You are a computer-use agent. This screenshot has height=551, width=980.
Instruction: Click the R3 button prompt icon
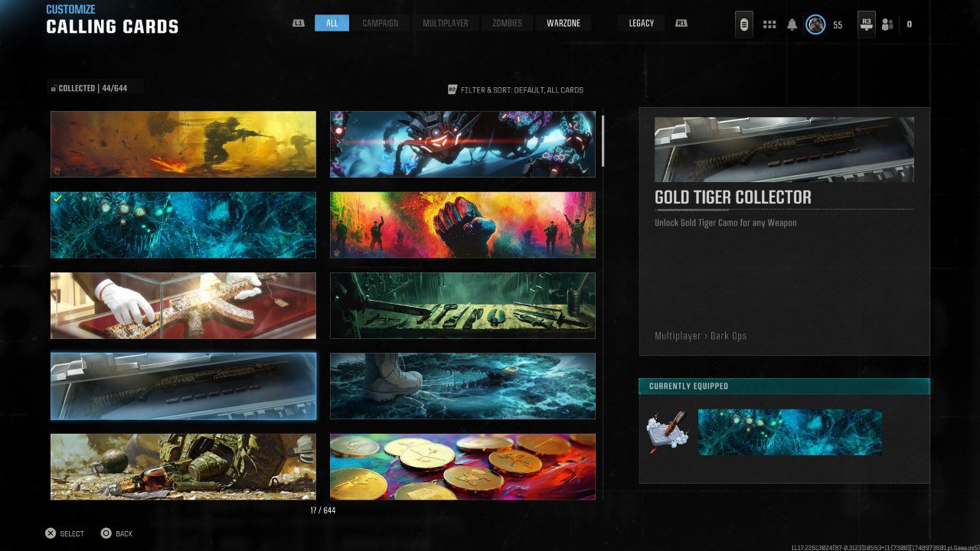(x=867, y=24)
